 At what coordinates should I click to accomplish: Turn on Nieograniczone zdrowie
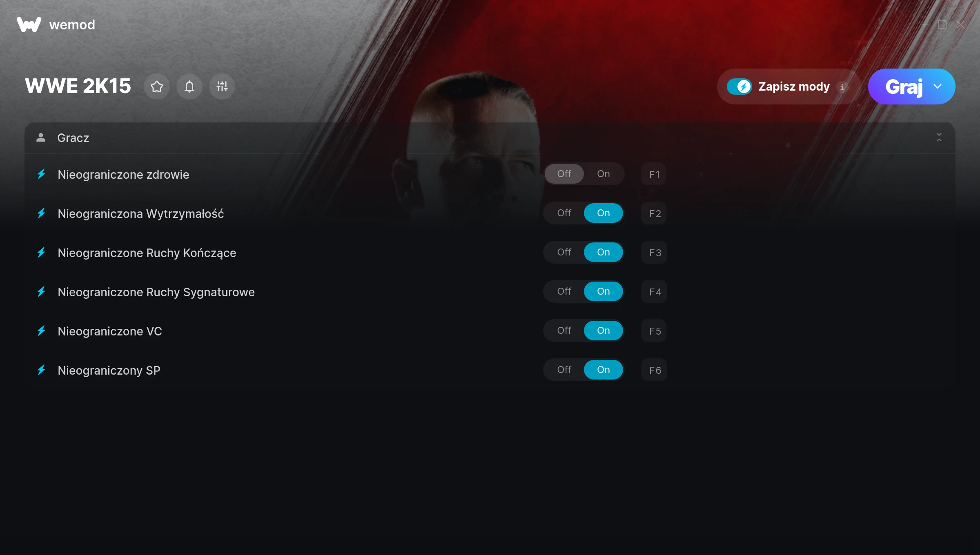click(604, 174)
